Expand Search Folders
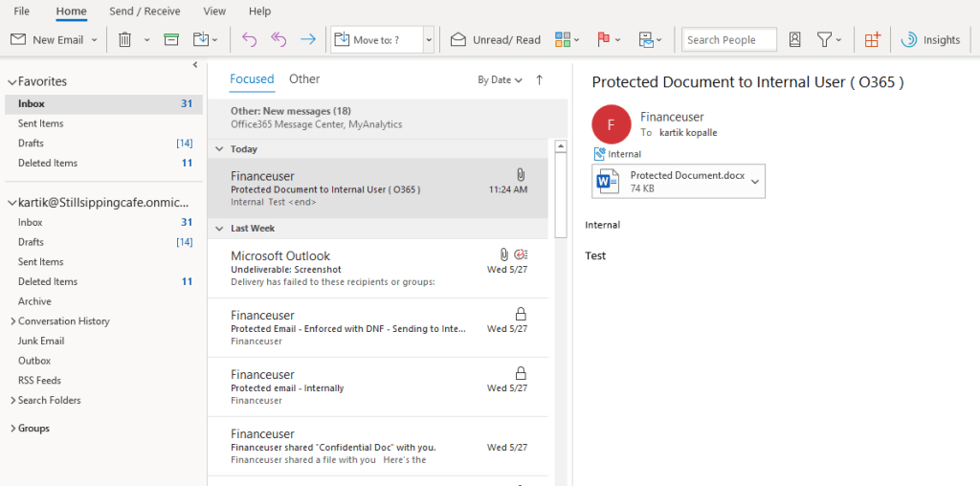This screenshot has height=486, width=980. pyautogui.click(x=13, y=401)
